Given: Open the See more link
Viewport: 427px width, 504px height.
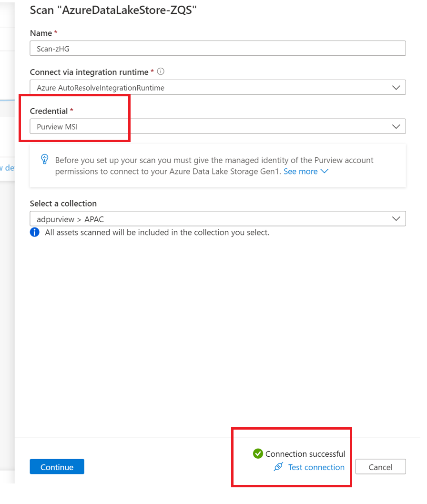Looking at the screenshot, I should tap(300, 172).
